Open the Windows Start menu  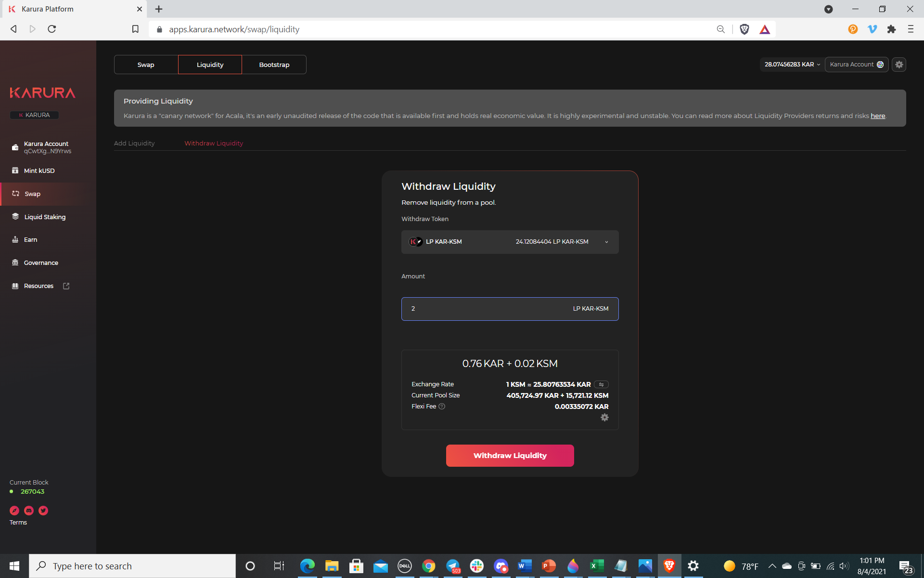[14, 566]
